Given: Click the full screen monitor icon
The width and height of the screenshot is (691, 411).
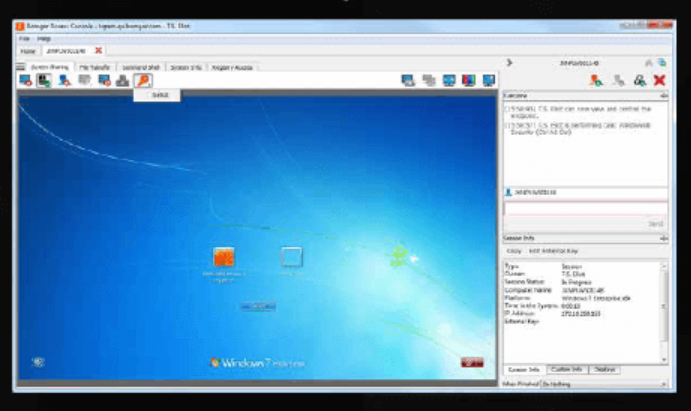Looking at the screenshot, I should click(489, 80).
